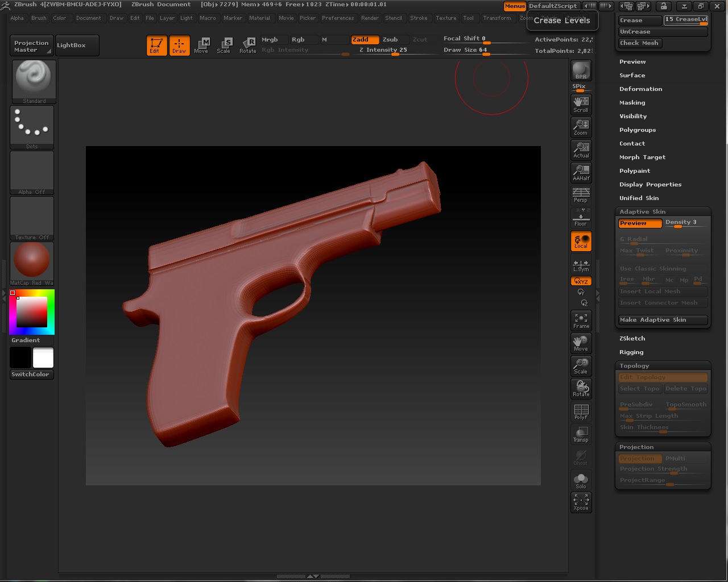Activate Edit mode button
728x582 pixels.
[156, 45]
